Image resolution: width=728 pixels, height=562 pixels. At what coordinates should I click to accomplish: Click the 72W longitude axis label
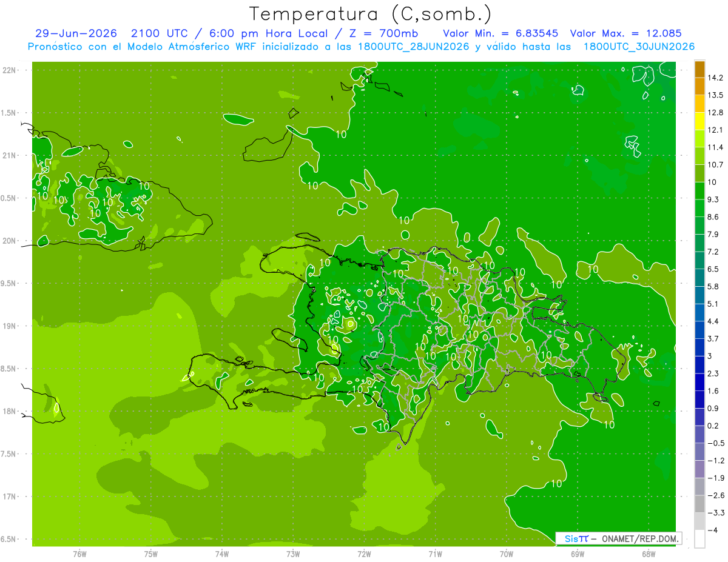(x=364, y=554)
